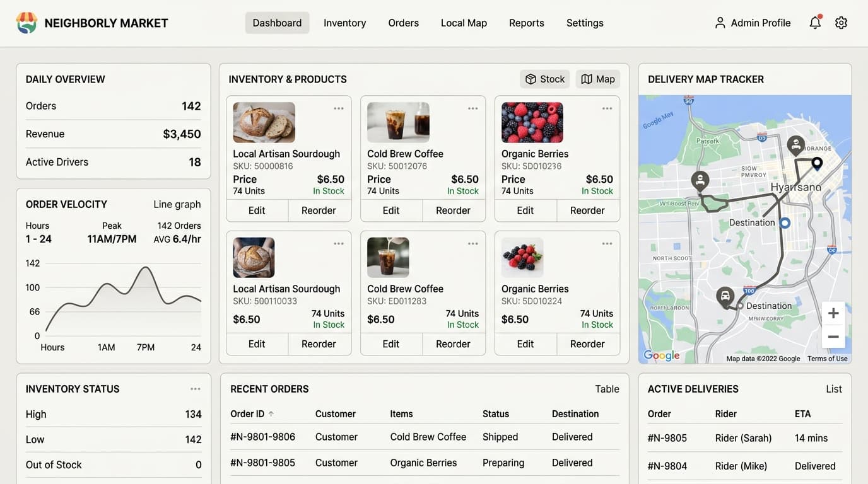
Task: Open the Reports tab
Action: (x=526, y=23)
